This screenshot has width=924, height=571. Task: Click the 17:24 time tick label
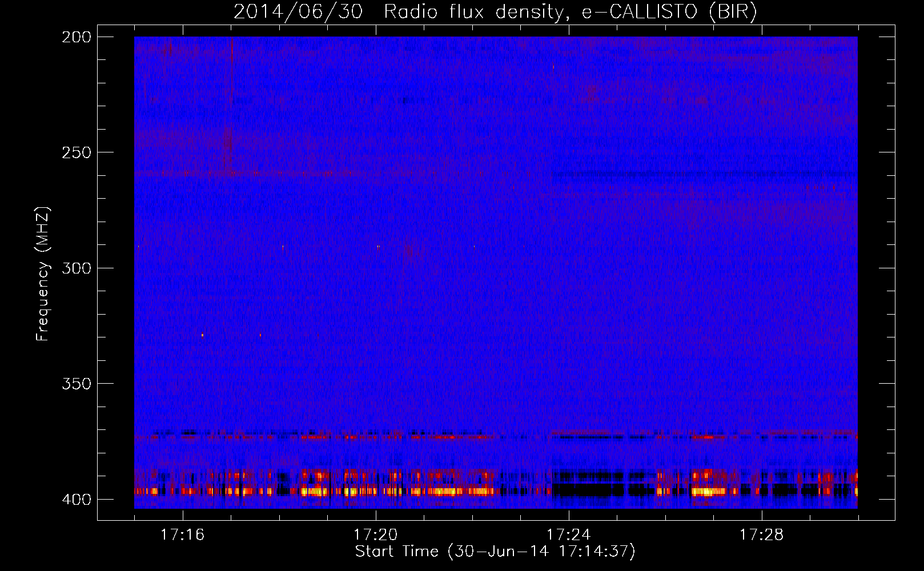point(568,534)
